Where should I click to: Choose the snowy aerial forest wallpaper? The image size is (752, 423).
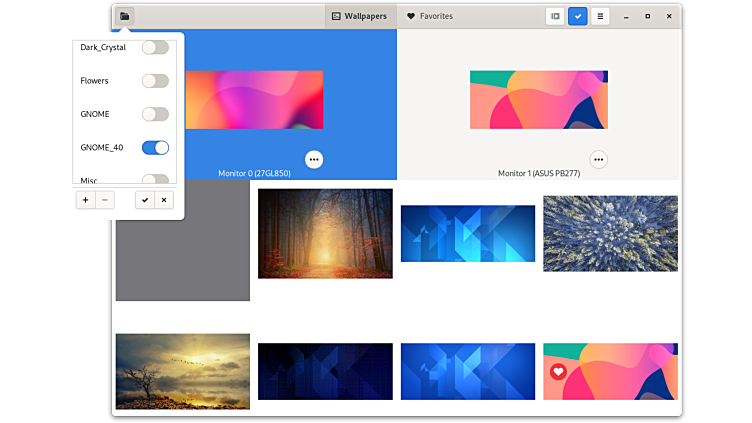point(610,233)
